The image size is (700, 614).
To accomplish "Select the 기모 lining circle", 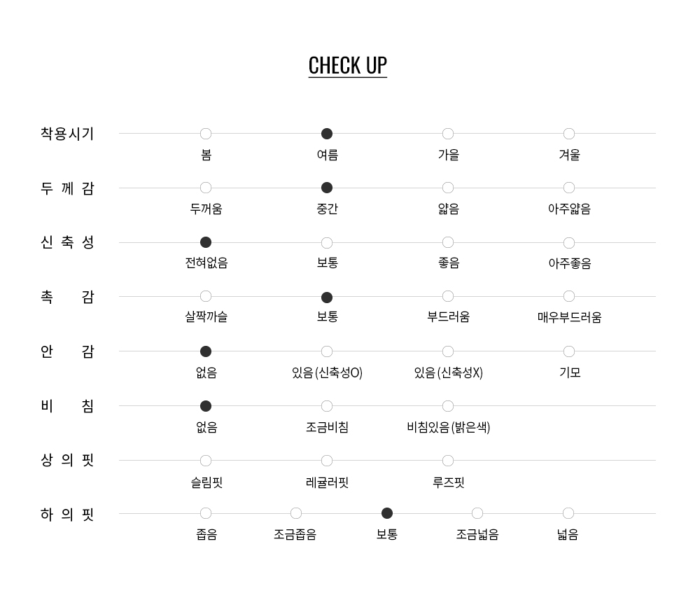I will (569, 351).
